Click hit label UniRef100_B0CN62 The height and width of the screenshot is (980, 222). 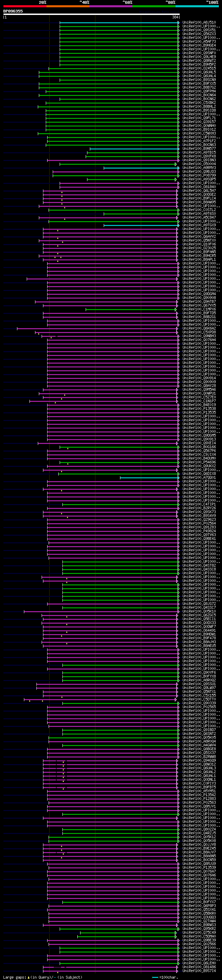click(199, 99)
